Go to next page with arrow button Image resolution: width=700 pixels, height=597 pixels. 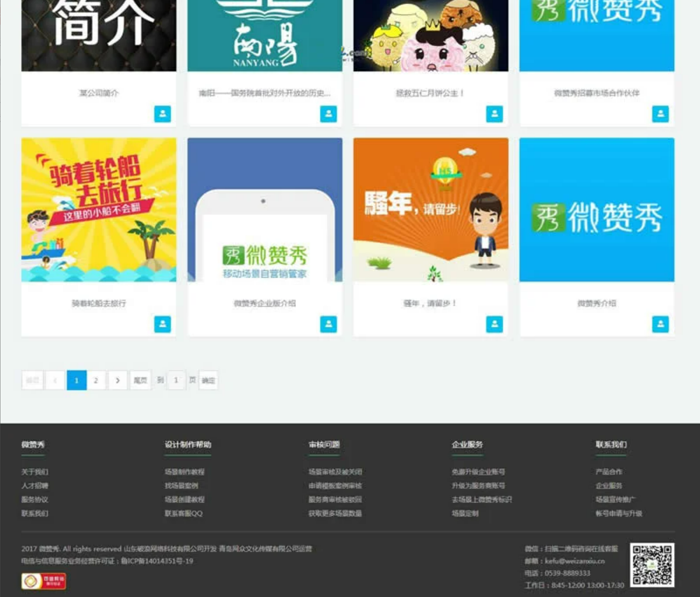(118, 381)
